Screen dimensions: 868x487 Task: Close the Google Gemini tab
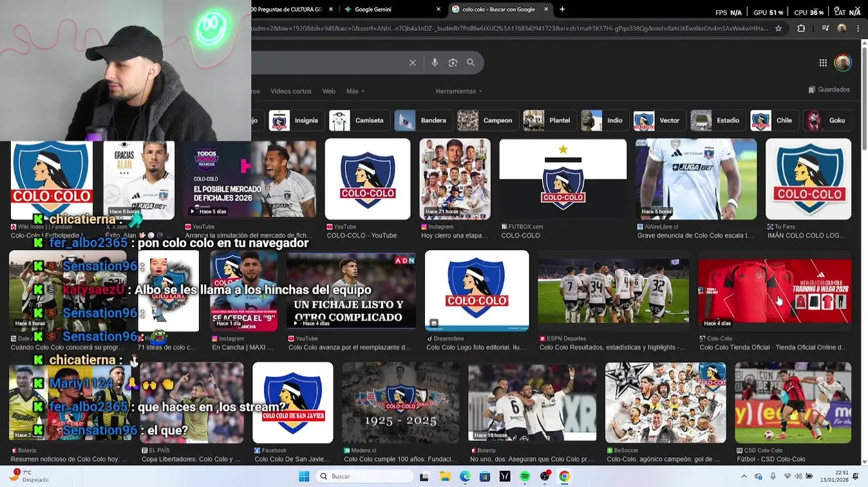pos(438,9)
